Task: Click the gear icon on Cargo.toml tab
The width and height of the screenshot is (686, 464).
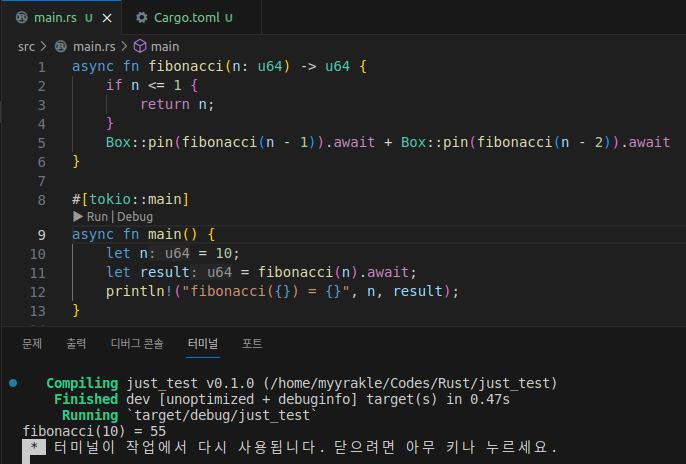Action: click(x=141, y=18)
